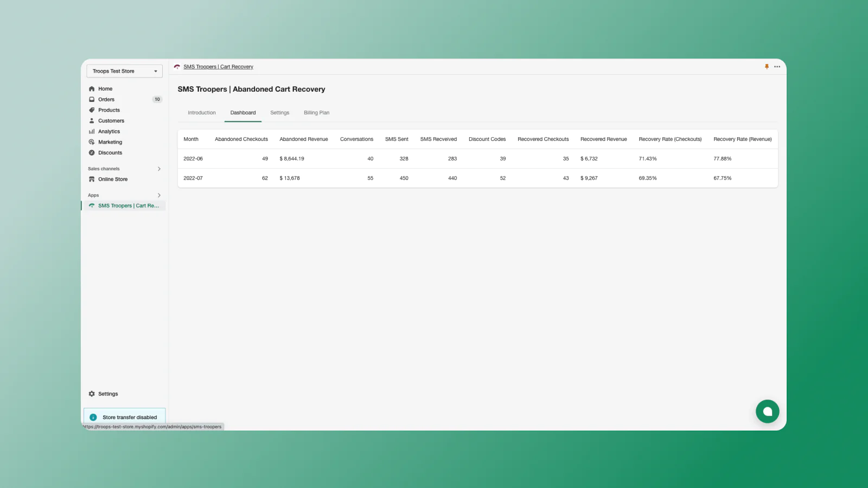Screen dimensions: 868x488
Task: Click the Discount Codes column header
Action: 487,139
